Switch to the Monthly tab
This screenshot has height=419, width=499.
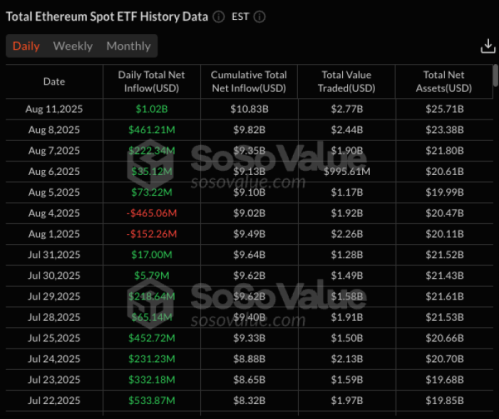128,46
